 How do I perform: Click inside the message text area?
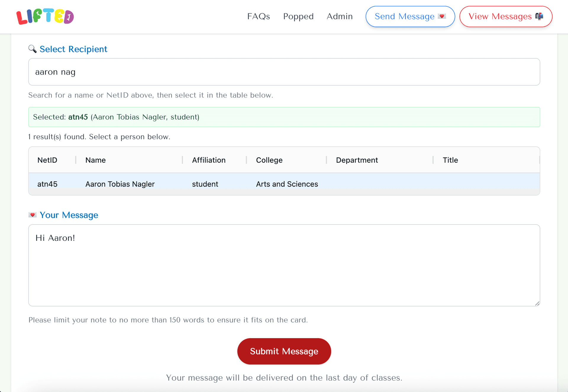click(x=284, y=265)
